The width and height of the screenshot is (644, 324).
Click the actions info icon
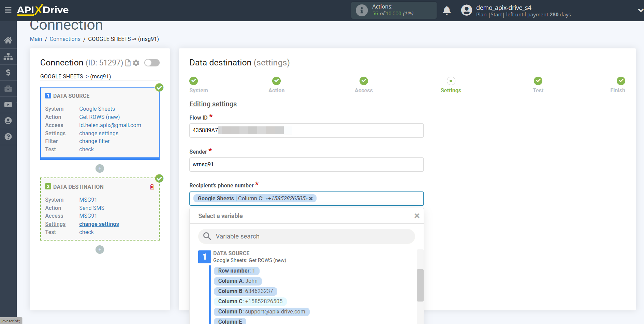[x=362, y=10]
